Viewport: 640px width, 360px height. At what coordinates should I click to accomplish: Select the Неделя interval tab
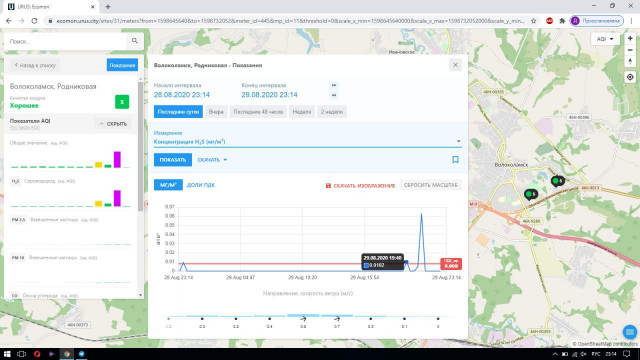coord(302,112)
